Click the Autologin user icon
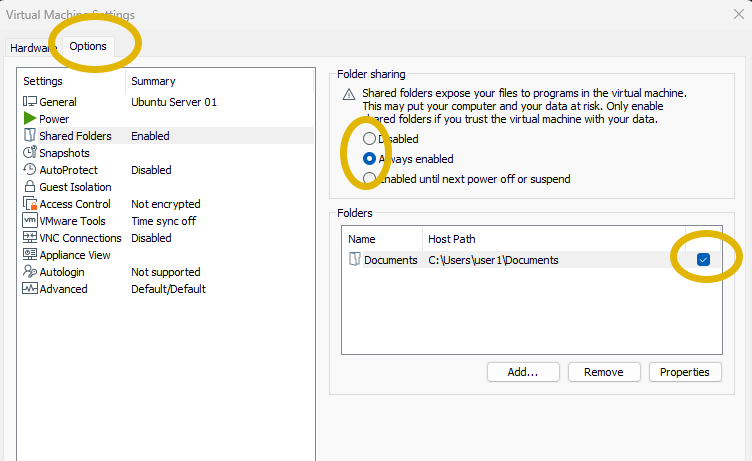This screenshot has width=752, height=461. (x=30, y=272)
